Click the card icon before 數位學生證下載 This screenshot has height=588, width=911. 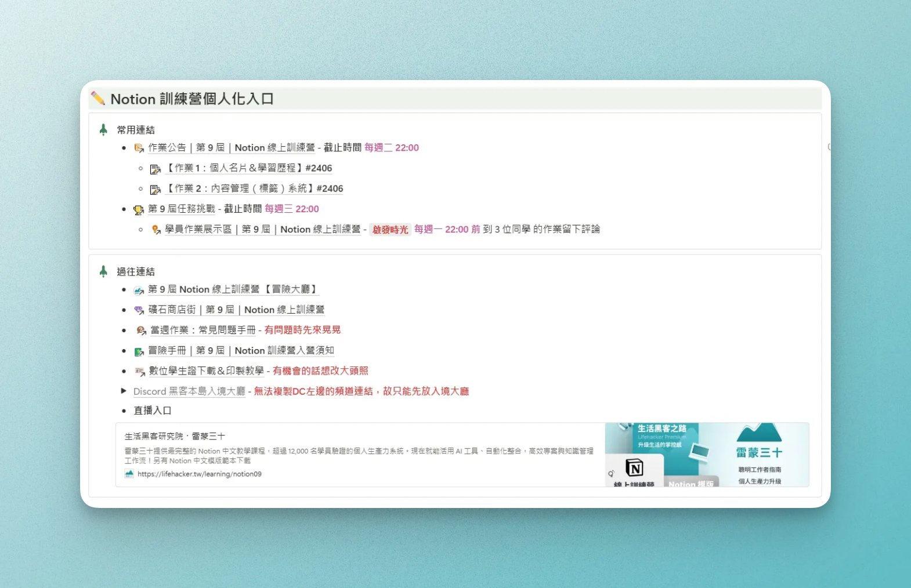point(140,371)
